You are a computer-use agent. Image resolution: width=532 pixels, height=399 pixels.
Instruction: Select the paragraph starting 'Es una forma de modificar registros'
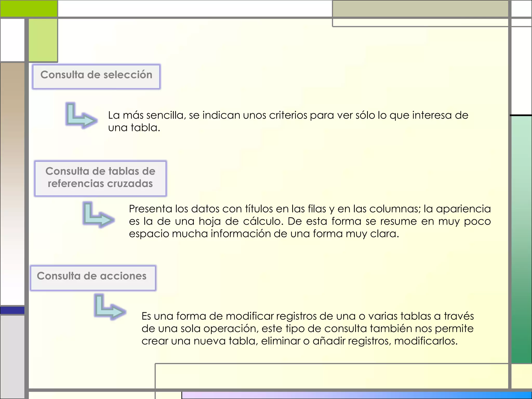pos(308,328)
